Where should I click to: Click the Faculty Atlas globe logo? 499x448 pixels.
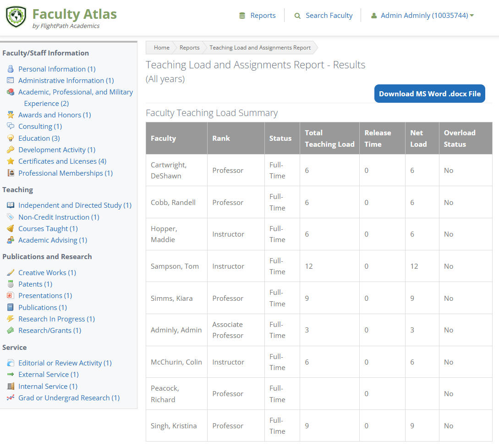point(16,17)
